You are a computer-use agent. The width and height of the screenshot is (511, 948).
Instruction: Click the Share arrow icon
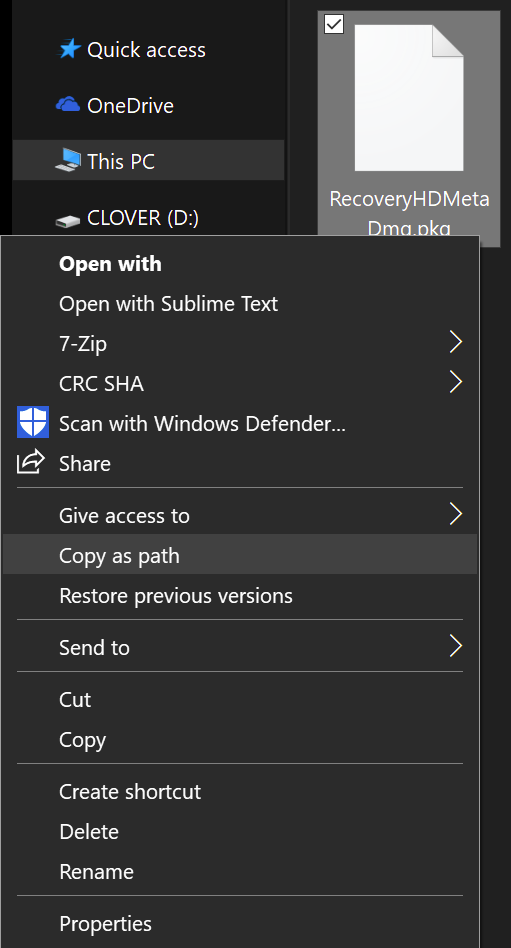tap(31, 463)
